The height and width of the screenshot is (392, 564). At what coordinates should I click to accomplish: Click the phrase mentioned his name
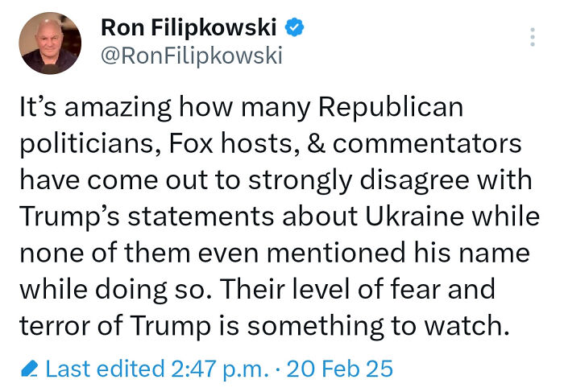coord(398,253)
